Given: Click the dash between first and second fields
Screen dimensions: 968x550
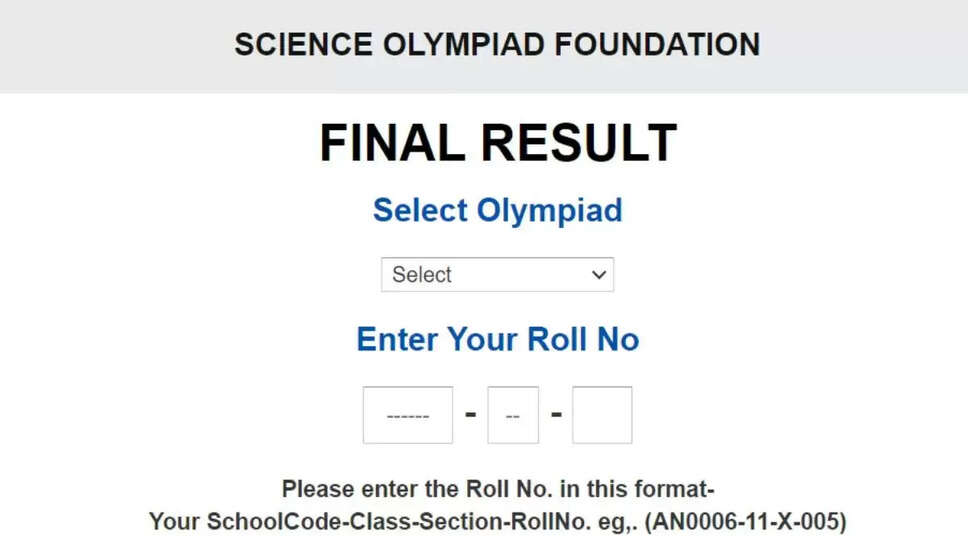Looking at the screenshot, I should 470,414.
